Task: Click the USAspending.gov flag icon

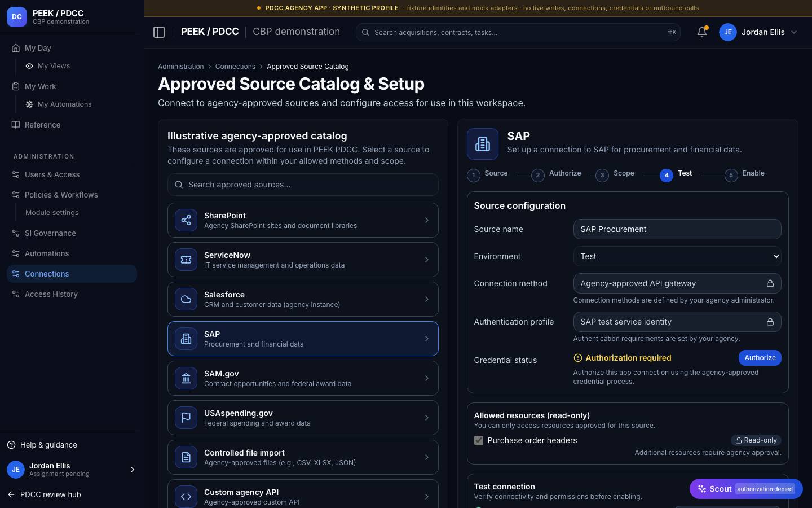Action: (x=186, y=418)
